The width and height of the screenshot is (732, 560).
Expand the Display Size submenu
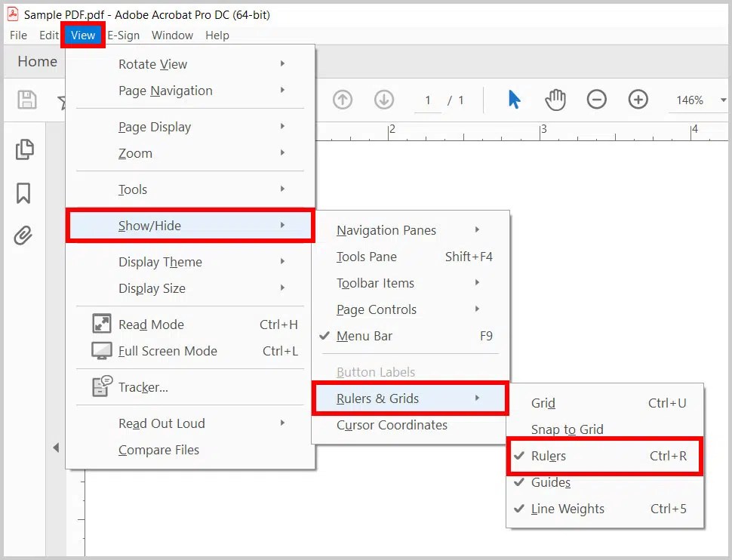pyautogui.click(x=190, y=288)
